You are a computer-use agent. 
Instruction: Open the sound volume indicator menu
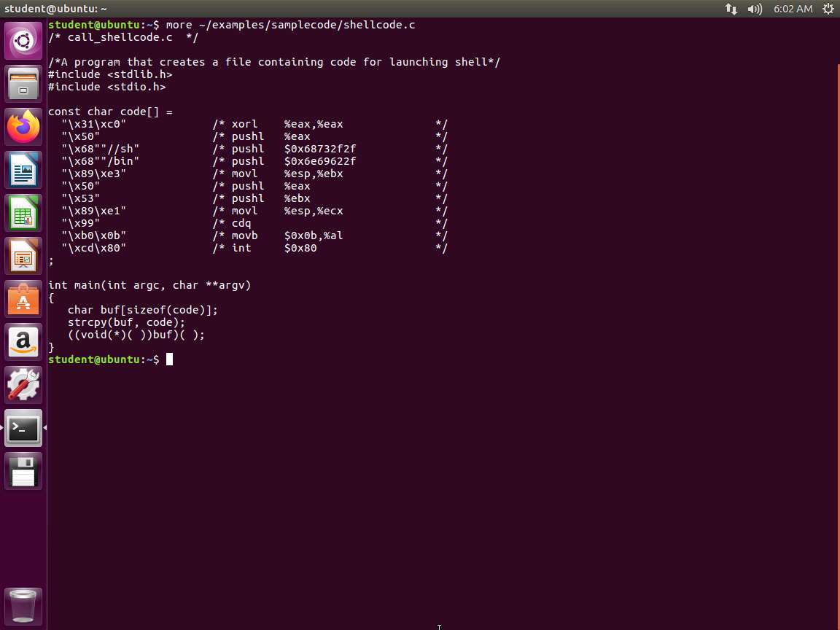pos(755,9)
